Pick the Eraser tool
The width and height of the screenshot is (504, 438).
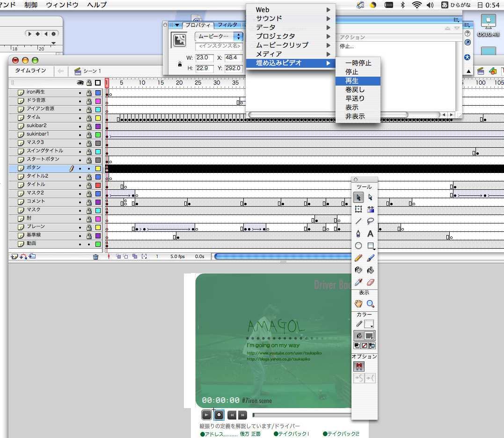(x=370, y=282)
